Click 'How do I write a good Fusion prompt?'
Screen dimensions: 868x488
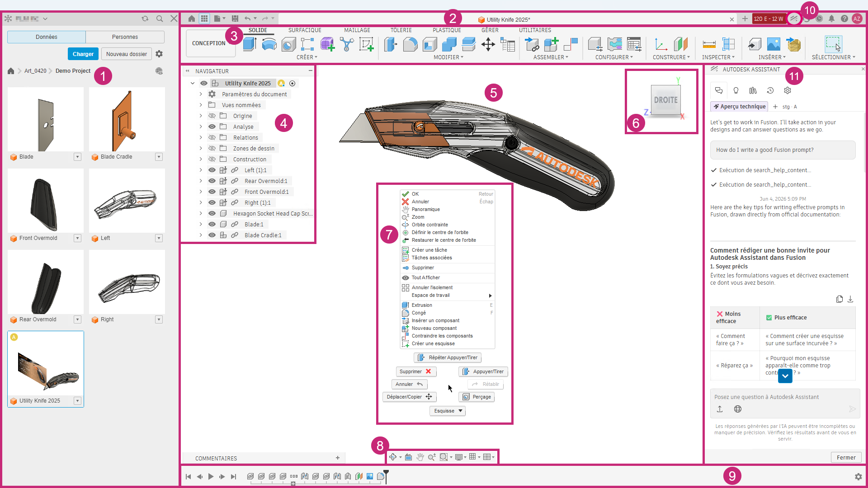tap(783, 150)
